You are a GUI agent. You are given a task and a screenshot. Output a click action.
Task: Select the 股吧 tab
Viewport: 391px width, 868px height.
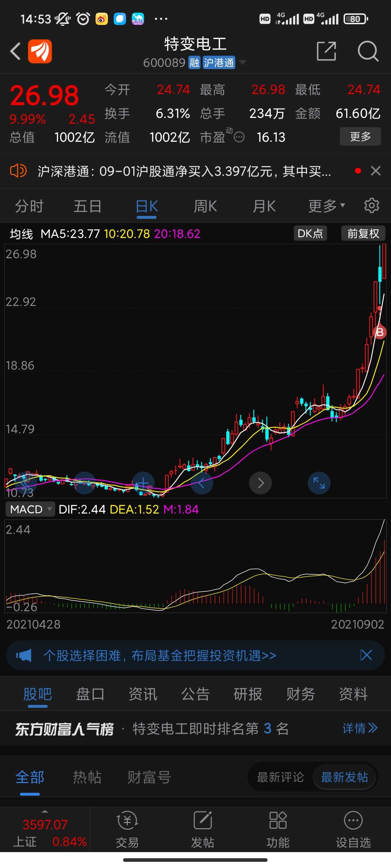tap(38, 694)
